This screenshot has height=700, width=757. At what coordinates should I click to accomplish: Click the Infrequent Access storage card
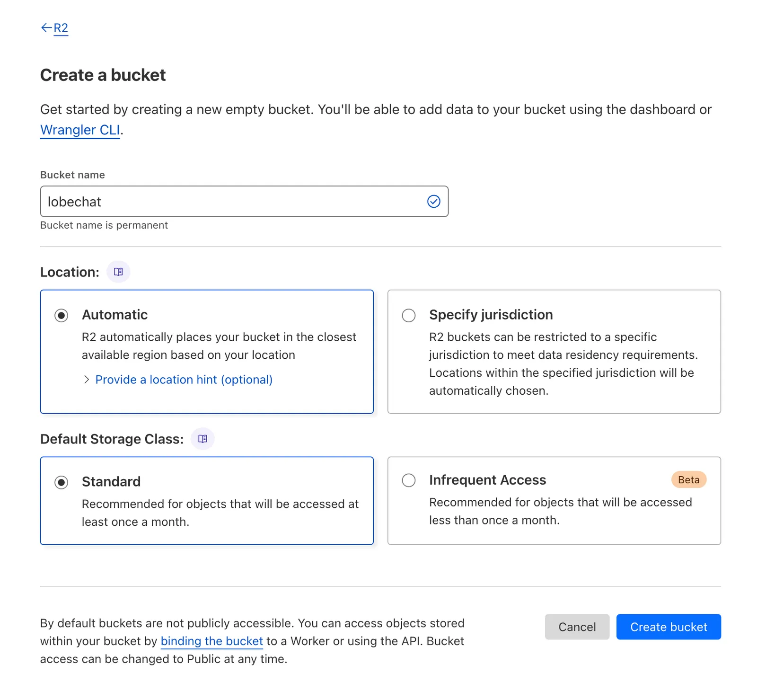[x=554, y=501]
